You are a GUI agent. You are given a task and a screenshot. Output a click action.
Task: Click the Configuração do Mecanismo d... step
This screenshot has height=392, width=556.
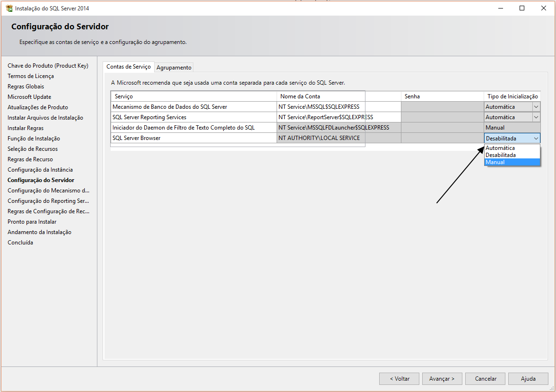point(49,191)
